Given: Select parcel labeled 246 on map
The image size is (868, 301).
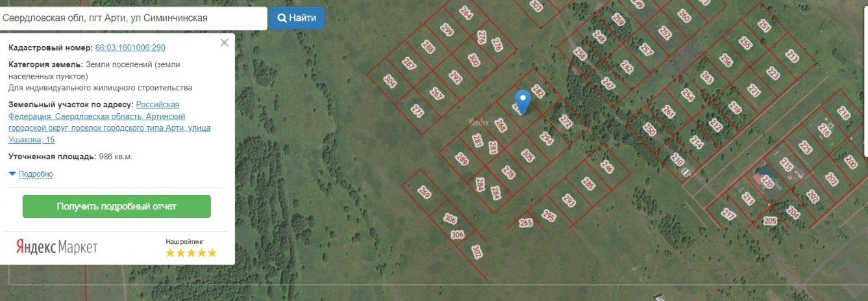Looking at the screenshot, I should pos(607,166).
